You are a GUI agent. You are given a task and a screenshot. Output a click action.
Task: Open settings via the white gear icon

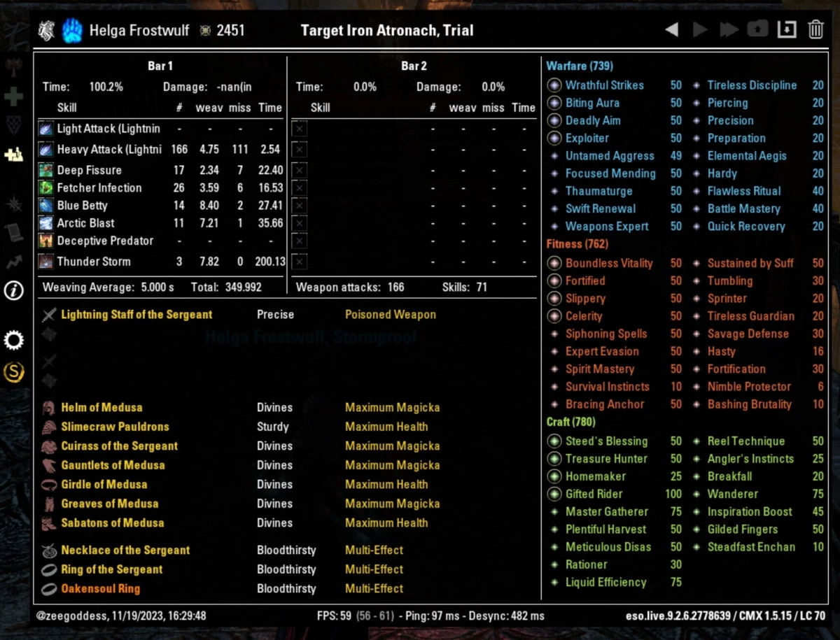coord(14,341)
